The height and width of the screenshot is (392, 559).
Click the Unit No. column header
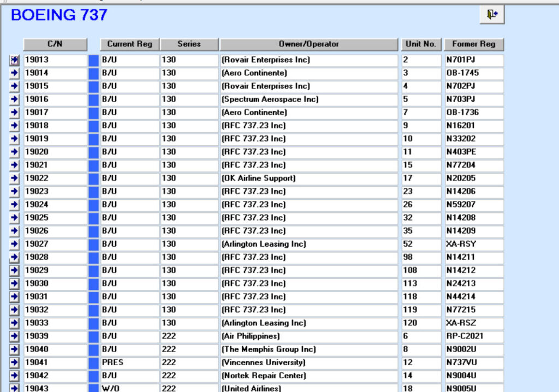421,44
